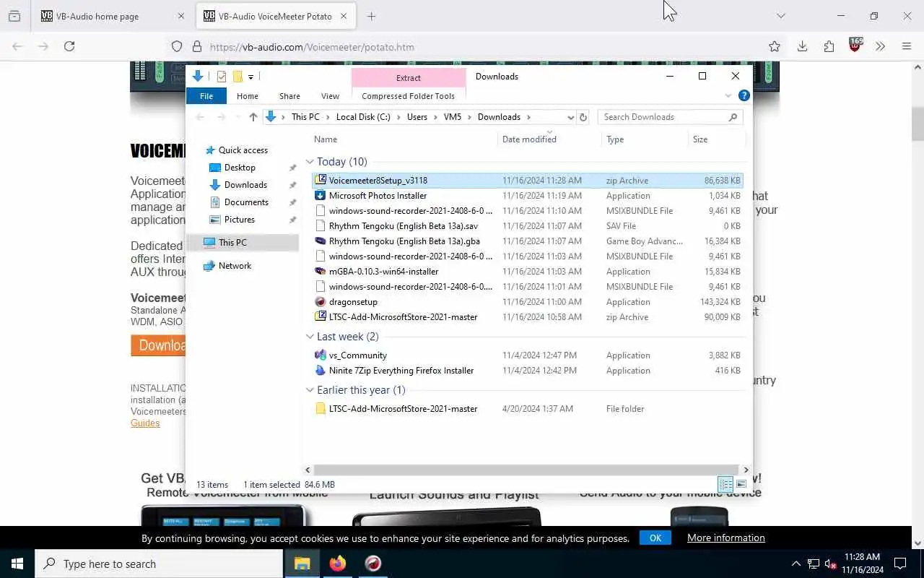This screenshot has width=924, height=578.
Task: Click OK on the cookie banner
Action: 655,538
